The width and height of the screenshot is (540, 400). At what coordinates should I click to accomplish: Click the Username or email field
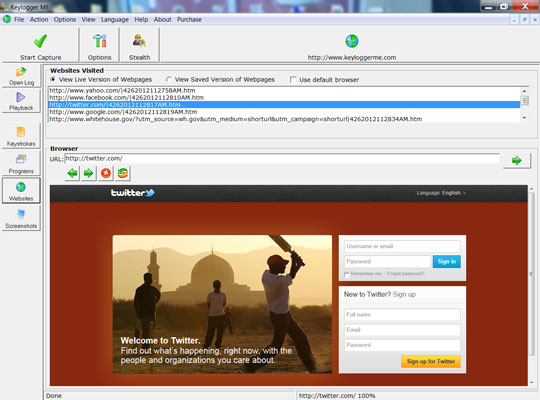coord(402,246)
